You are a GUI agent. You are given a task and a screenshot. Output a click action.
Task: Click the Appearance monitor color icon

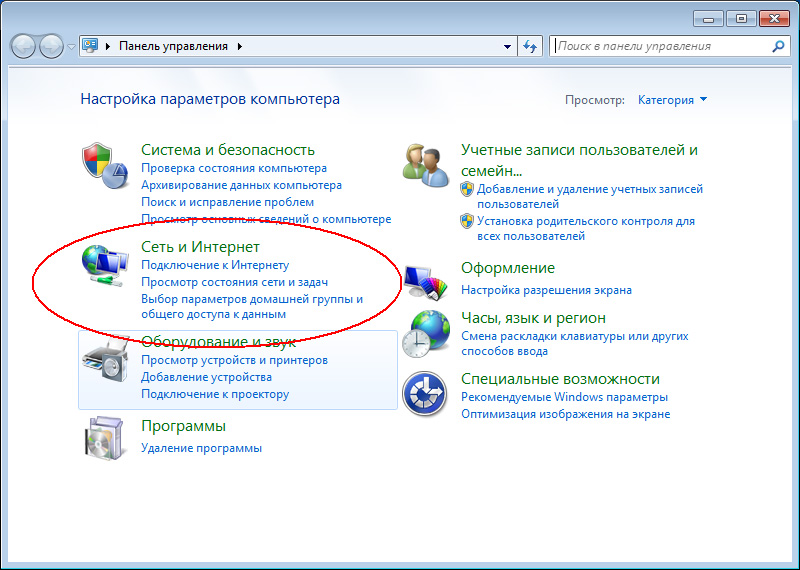[426, 282]
